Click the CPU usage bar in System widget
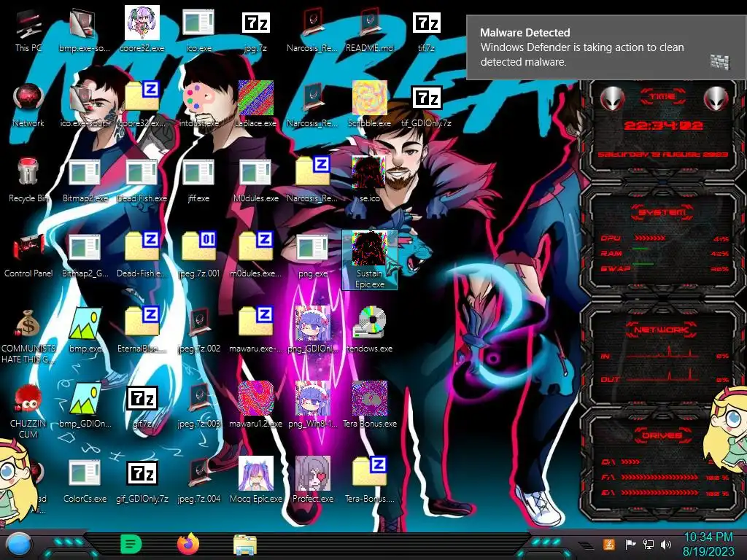This screenshot has width=747, height=560. [x=650, y=238]
